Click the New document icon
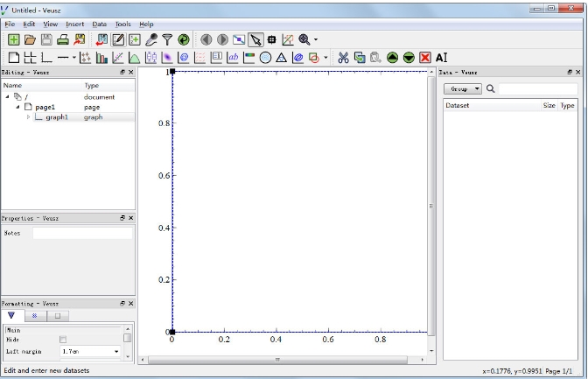 coord(14,39)
